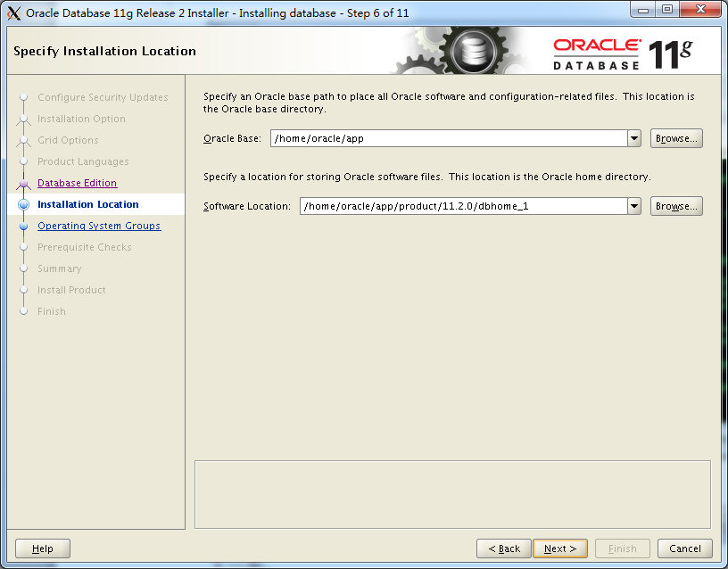Viewport: 728px width, 569px height.
Task: Expand the Oracle Base dropdown arrow
Action: pyautogui.click(x=634, y=138)
